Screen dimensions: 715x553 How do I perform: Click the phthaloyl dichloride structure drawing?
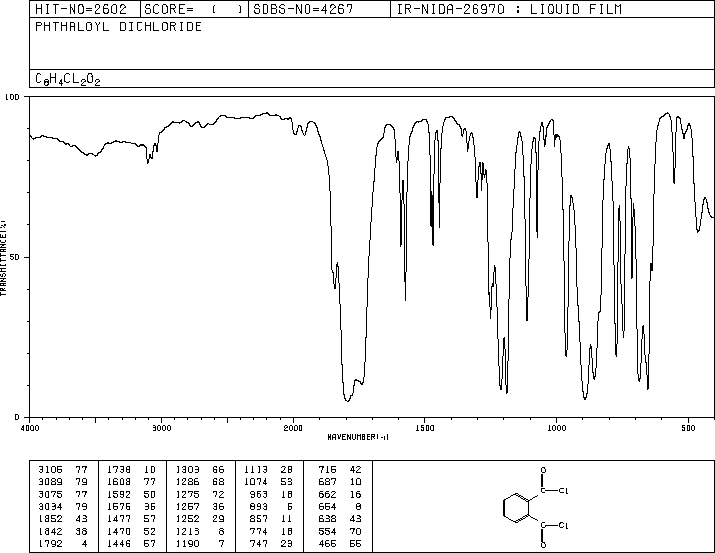point(536,507)
